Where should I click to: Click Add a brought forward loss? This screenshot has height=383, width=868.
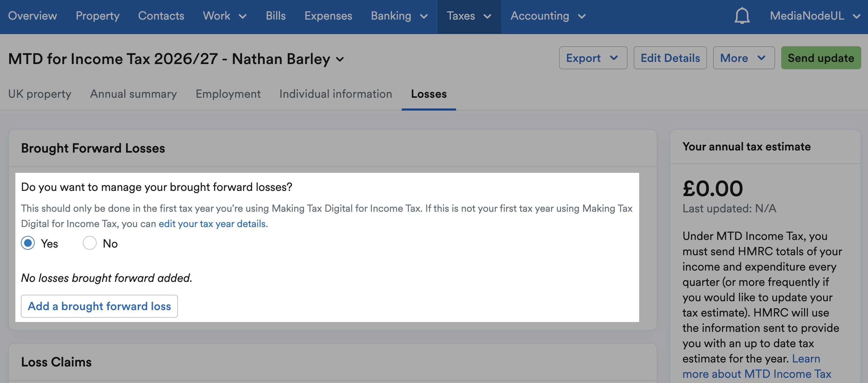click(x=99, y=306)
